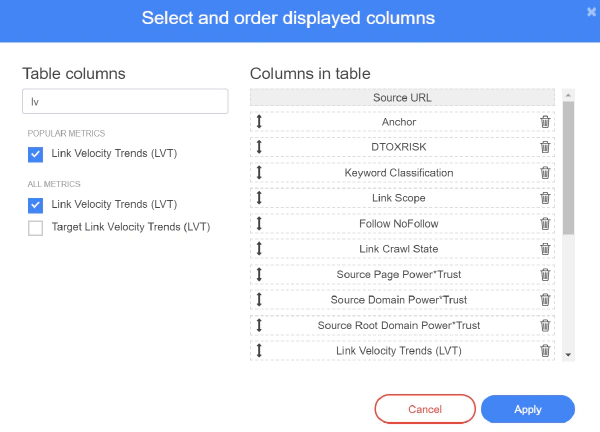Focus the Table columns search field
600x432 pixels.
pyautogui.click(x=125, y=101)
